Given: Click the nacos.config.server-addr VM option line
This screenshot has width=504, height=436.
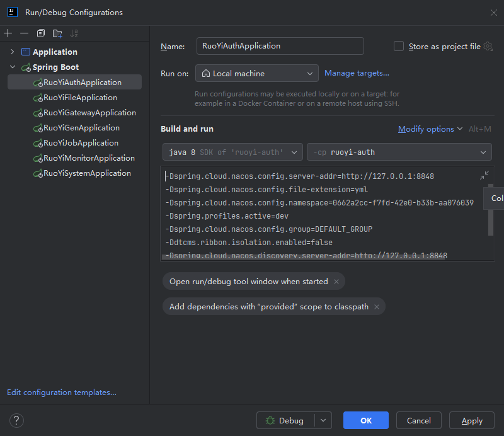Looking at the screenshot, I should [x=300, y=176].
